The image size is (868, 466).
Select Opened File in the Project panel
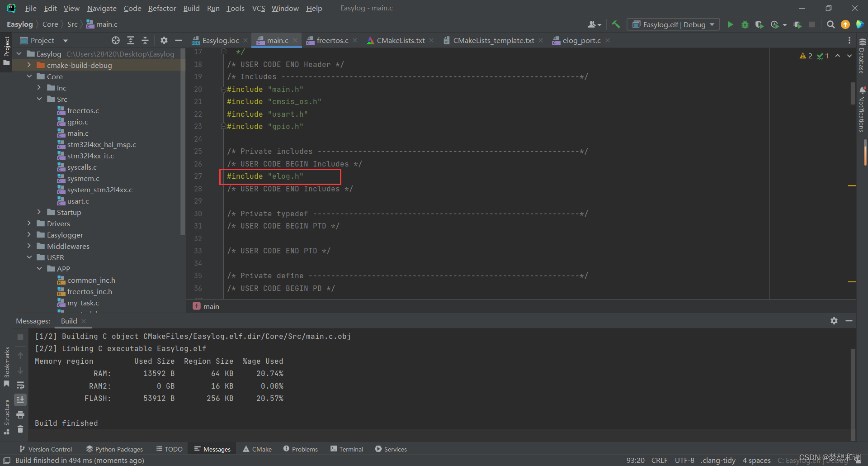115,40
